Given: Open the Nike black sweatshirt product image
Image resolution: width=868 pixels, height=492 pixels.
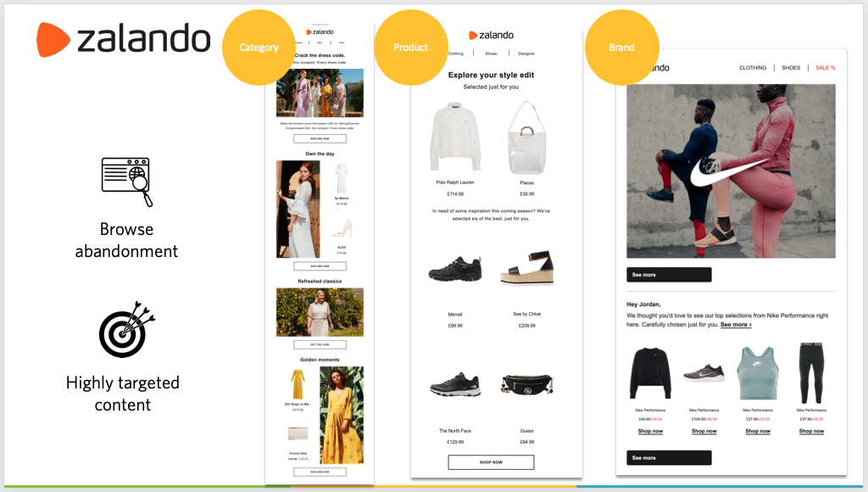Looking at the screenshot, I should (650, 373).
